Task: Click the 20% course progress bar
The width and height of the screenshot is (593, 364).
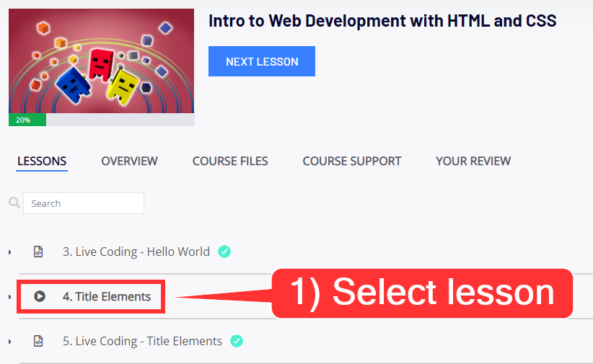Action: 101,120
